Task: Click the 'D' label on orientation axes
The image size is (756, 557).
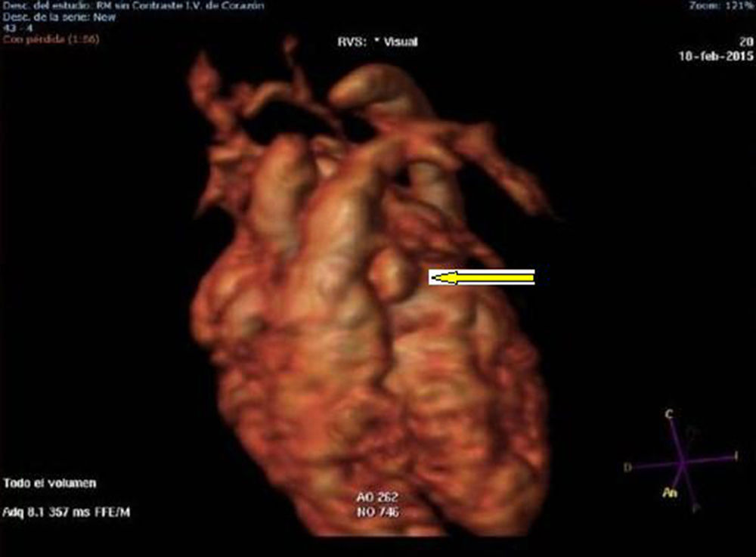Action: click(627, 468)
